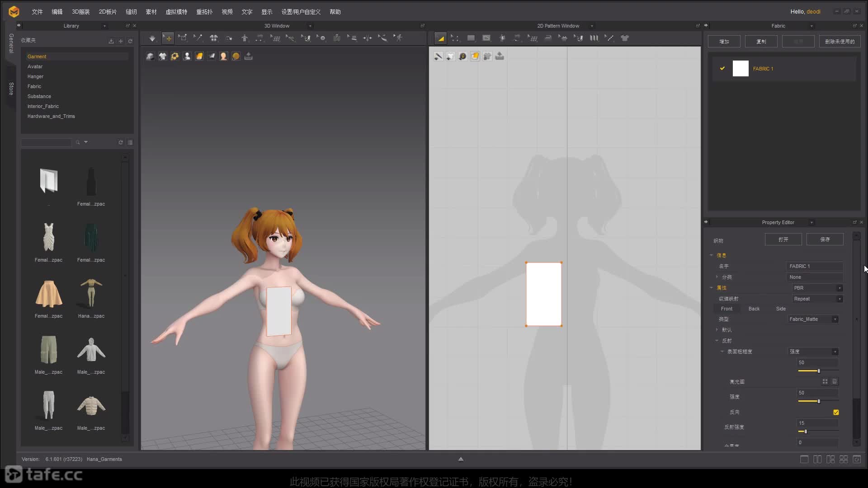
Task: Open the 文件 menu
Action: 37,12
